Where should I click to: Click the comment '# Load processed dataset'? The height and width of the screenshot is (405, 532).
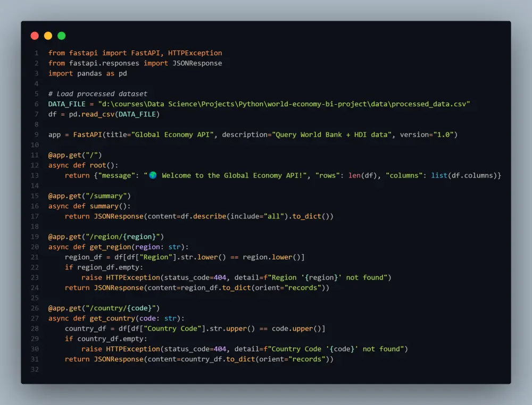point(98,94)
